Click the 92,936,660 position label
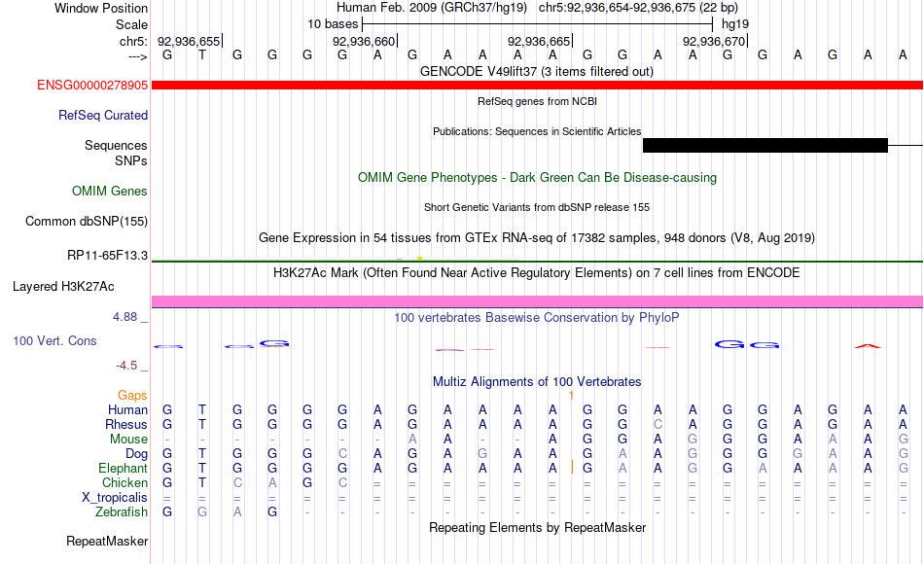 (x=364, y=41)
